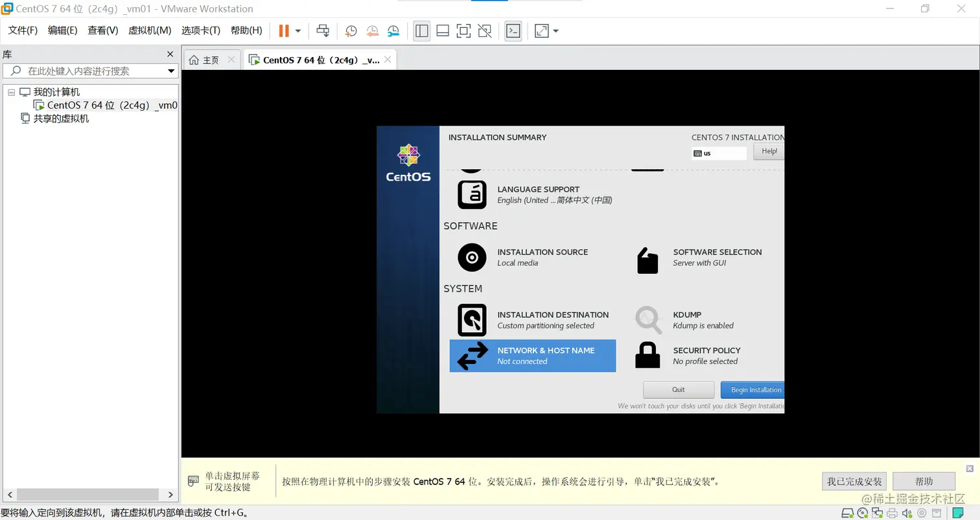Toggle the thumbnail bar view icon
Image resolution: width=980 pixels, height=520 pixels.
click(x=443, y=30)
